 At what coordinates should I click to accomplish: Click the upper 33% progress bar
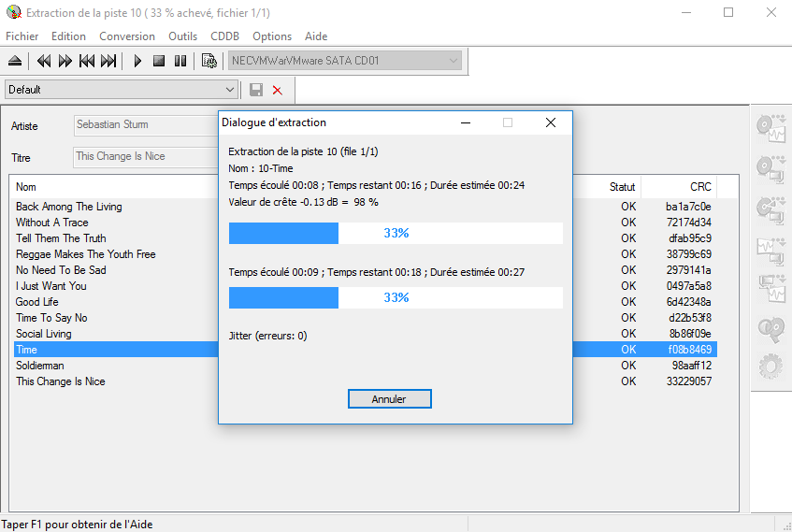[396, 233]
